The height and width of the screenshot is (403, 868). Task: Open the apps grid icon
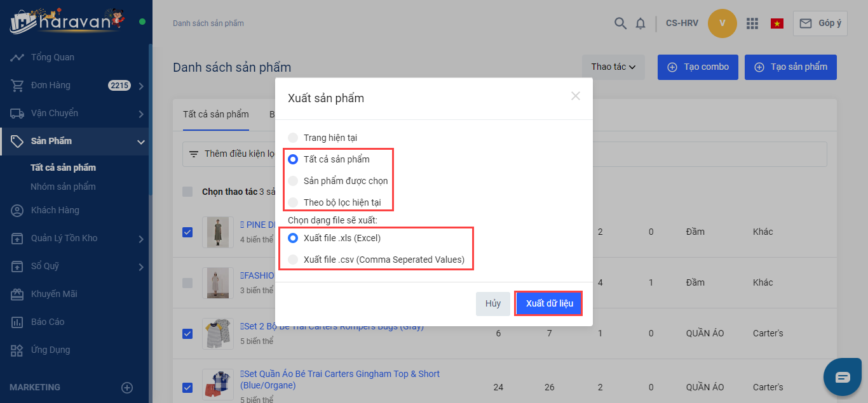pyautogui.click(x=752, y=23)
